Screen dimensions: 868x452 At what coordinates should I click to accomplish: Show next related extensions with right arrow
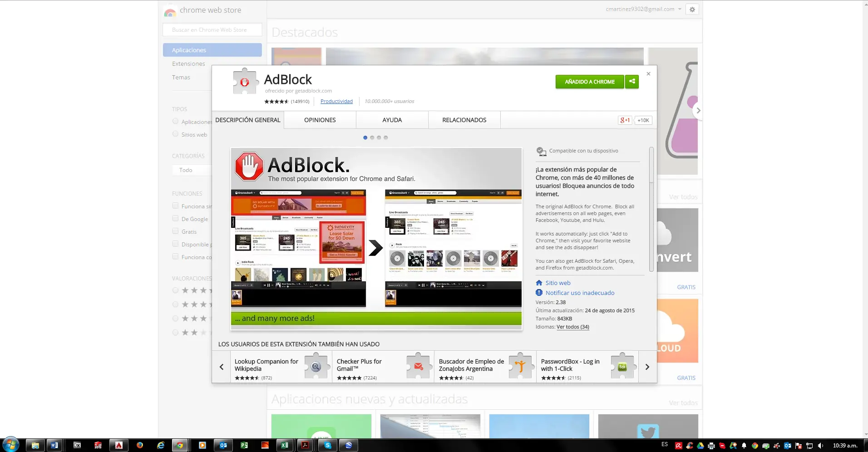tap(647, 367)
